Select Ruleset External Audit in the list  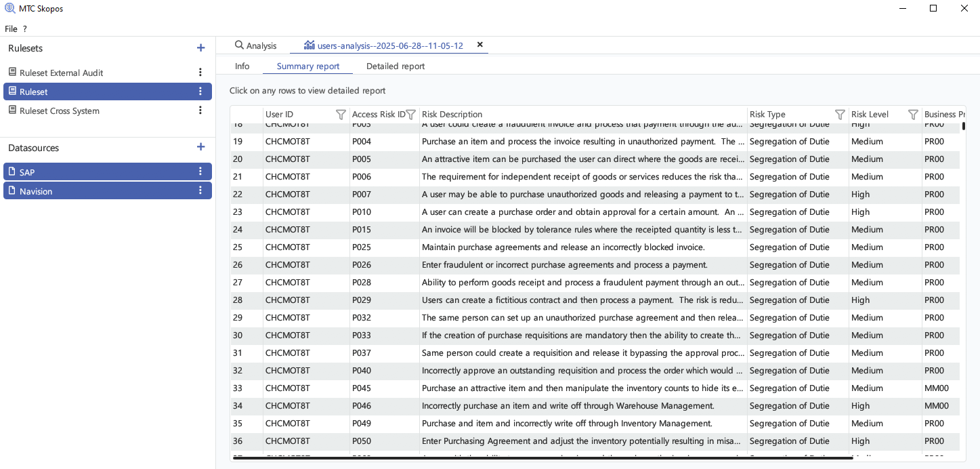coord(108,73)
